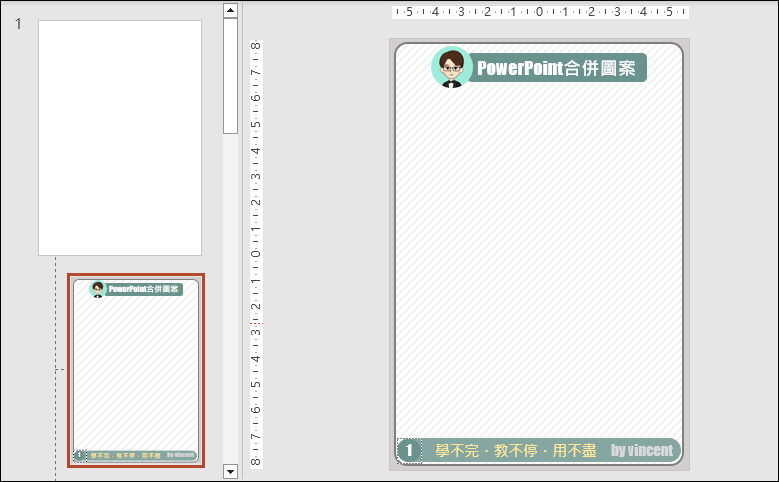Click the footer text "學不完．教不停．用不盡"
This screenshot has width=779, height=482.
[516, 451]
